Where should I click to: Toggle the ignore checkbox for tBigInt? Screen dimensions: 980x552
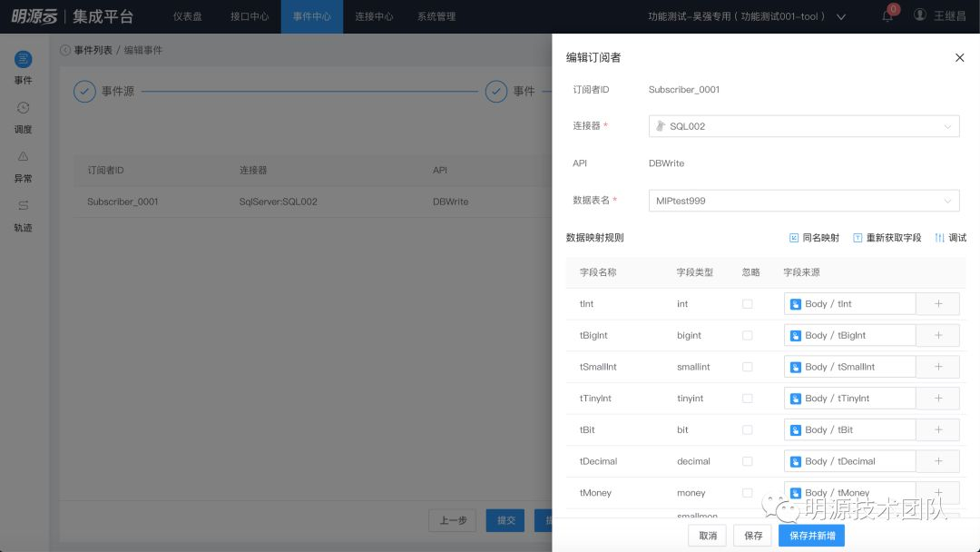coord(747,335)
